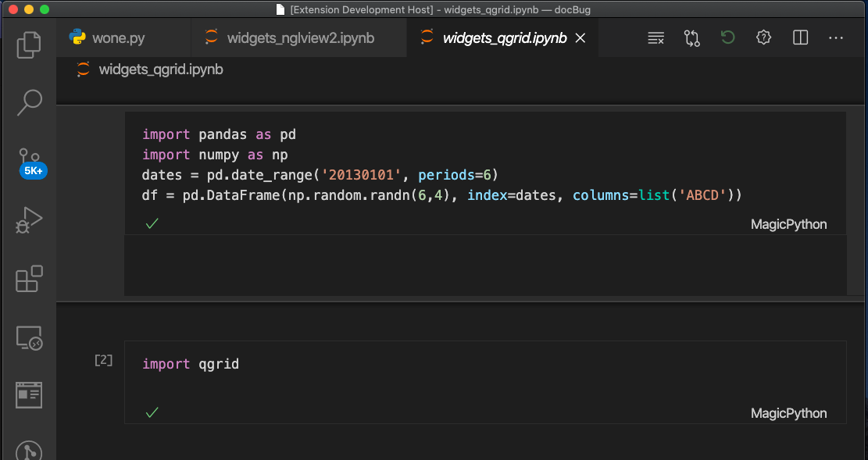Click the import qgrid code cell
The image size is (868, 460).
coord(190,364)
